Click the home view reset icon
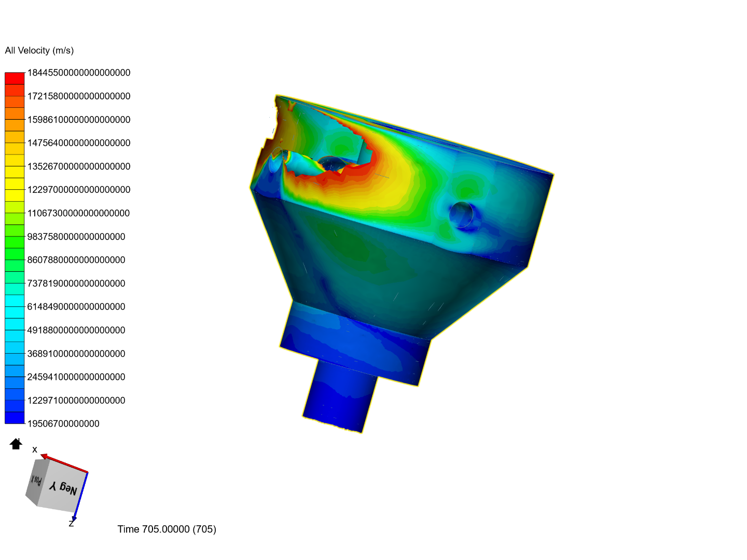Screen dimensions: 747x560 [x=16, y=444]
